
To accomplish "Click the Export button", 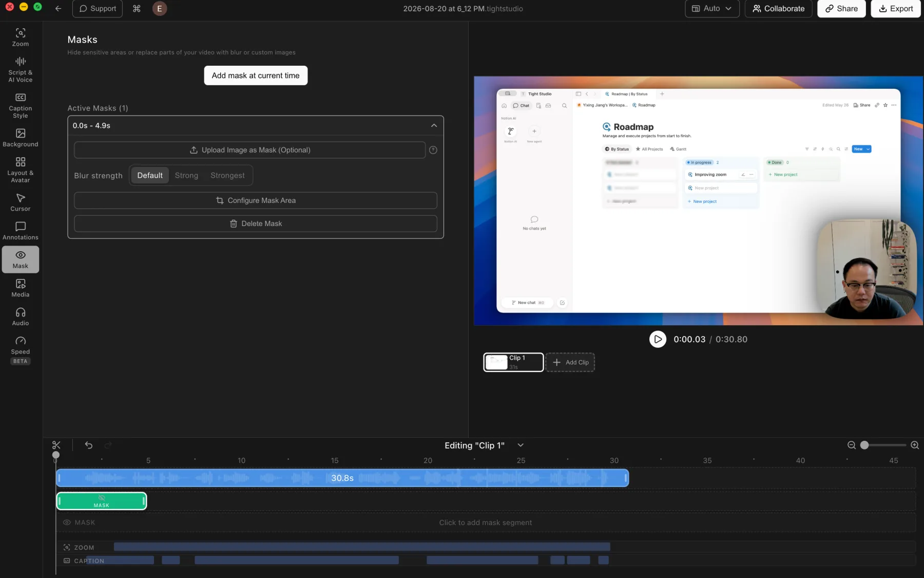I will click(x=896, y=9).
